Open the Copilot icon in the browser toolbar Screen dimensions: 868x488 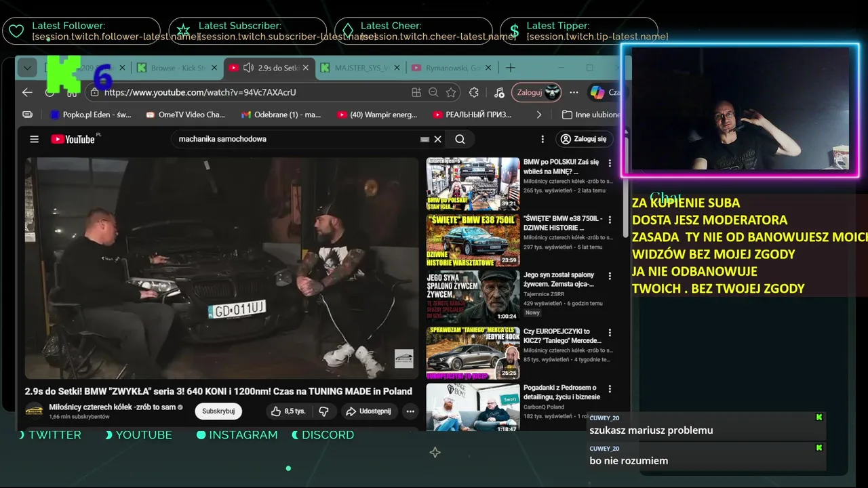[x=597, y=92]
